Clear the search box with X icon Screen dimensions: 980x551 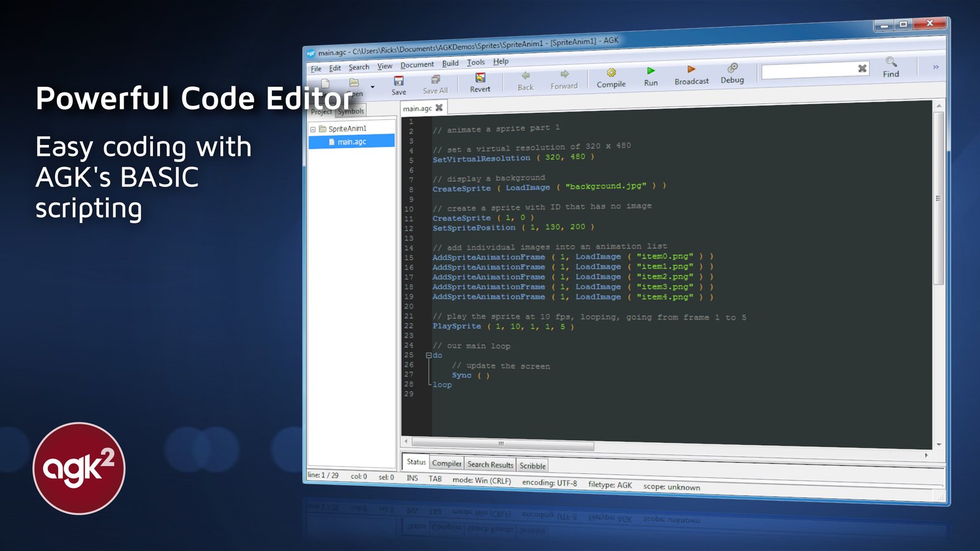[x=862, y=69]
